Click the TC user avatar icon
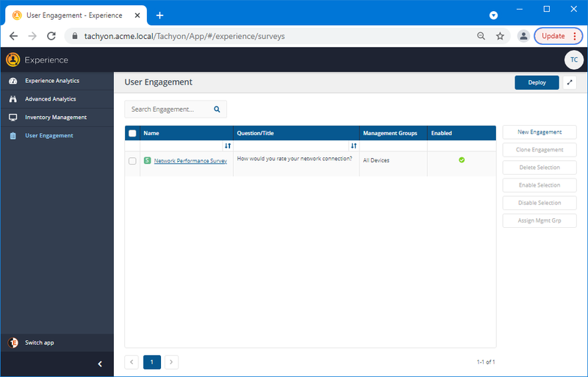The height and width of the screenshot is (377, 588). click(x=573, y=60)
